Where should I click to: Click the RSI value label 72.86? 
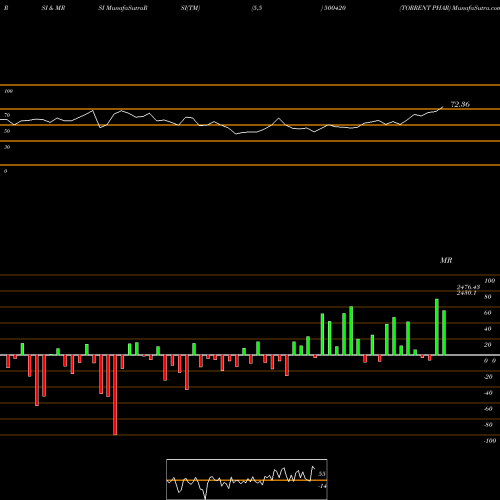point(460,104)
